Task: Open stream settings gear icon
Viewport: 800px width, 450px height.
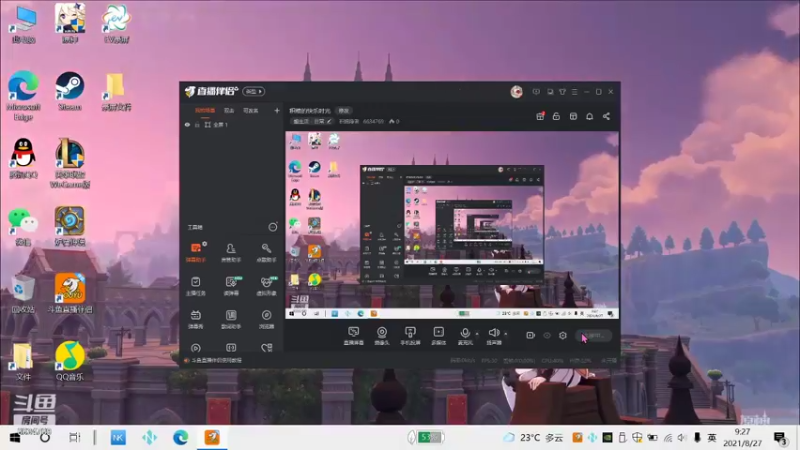Action: 563,335
